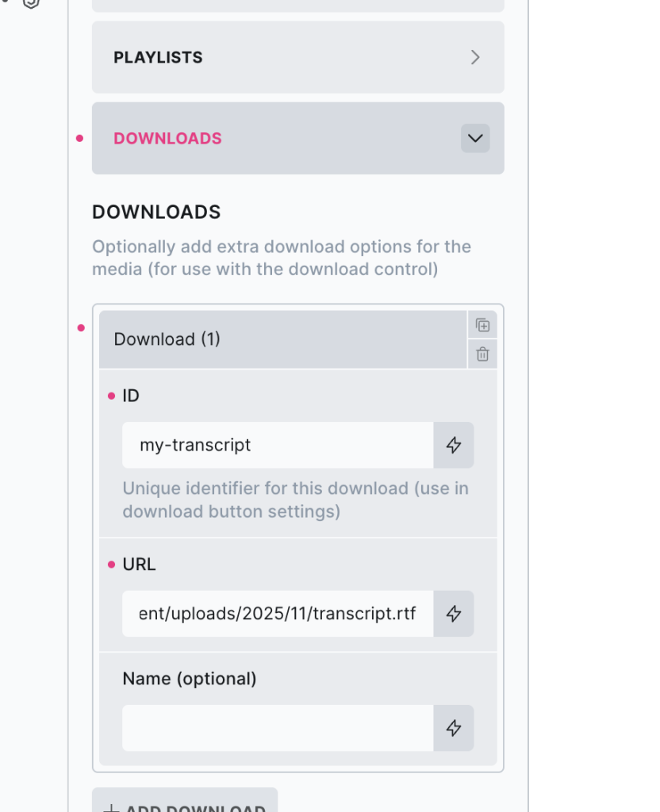Edit the URL field ending in transcript.rtf
Image resolution: width=660 pixels, height=812 pixels.
point(278,614)
